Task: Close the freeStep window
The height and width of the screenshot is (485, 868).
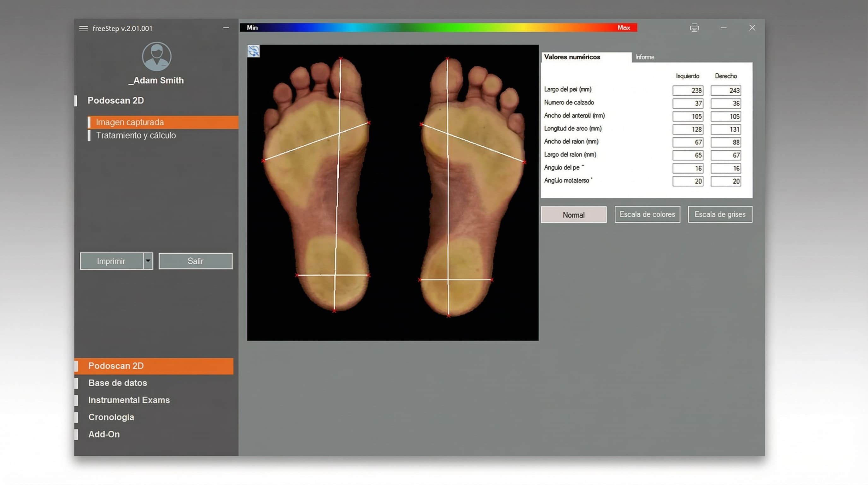Action: click(x=752, y=28)
